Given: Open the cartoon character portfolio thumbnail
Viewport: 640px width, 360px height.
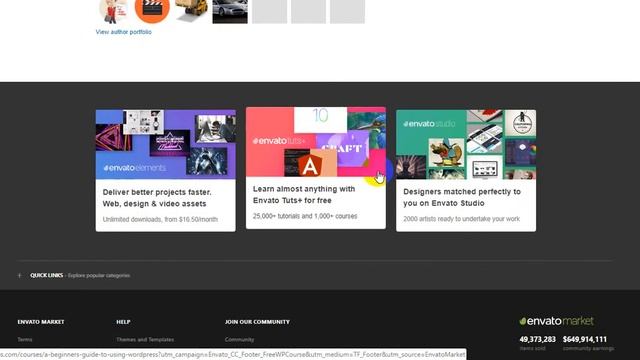Looking at the screenshot, I should click(113, 11).
